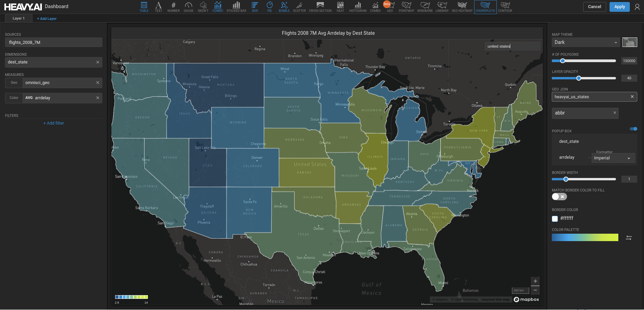Open the map theme thumbnail preview
Screen dimensions: 644x310
[629, 42]
